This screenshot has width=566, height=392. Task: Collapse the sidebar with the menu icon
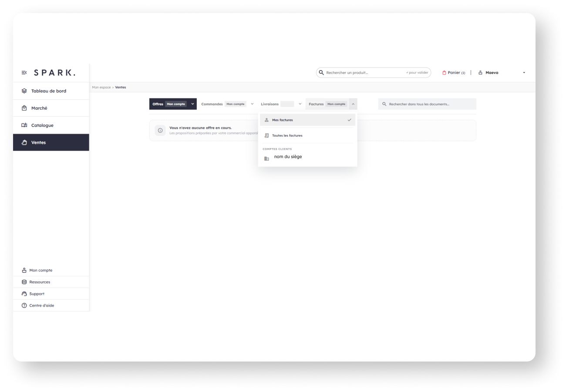pos(24,73)
